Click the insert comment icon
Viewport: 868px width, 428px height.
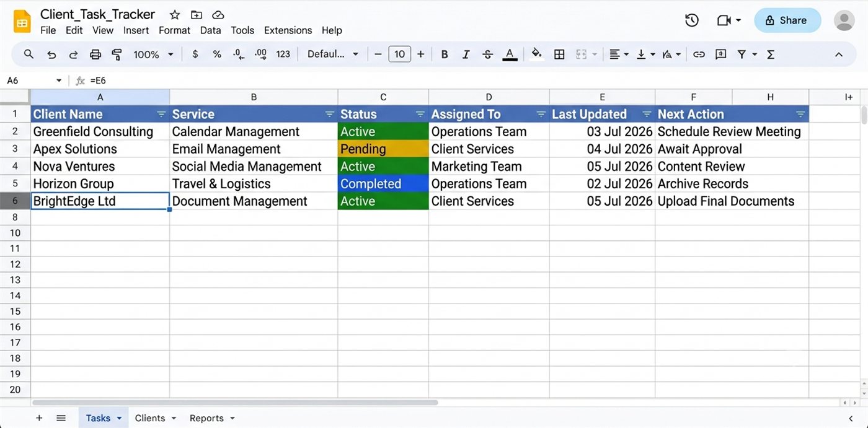click(x=720, y=55)
